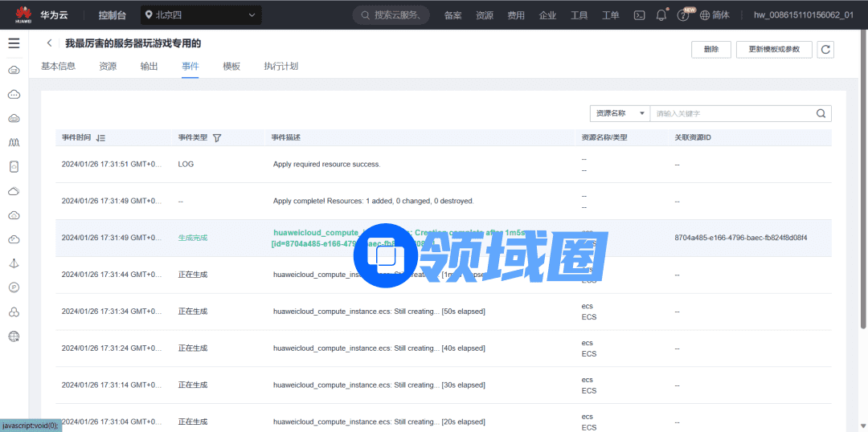This screenshot has width=868, height=432.
Task: Open the CloudShell terminal icon
Action: click(x=640, y=15)
